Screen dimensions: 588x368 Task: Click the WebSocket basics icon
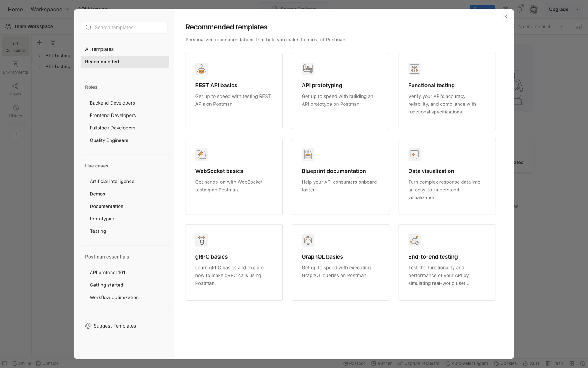(x=201, y=155)
